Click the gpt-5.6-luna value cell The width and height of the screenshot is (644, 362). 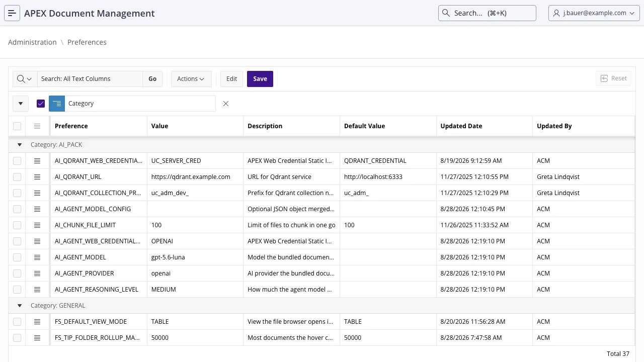pos(195,257)
